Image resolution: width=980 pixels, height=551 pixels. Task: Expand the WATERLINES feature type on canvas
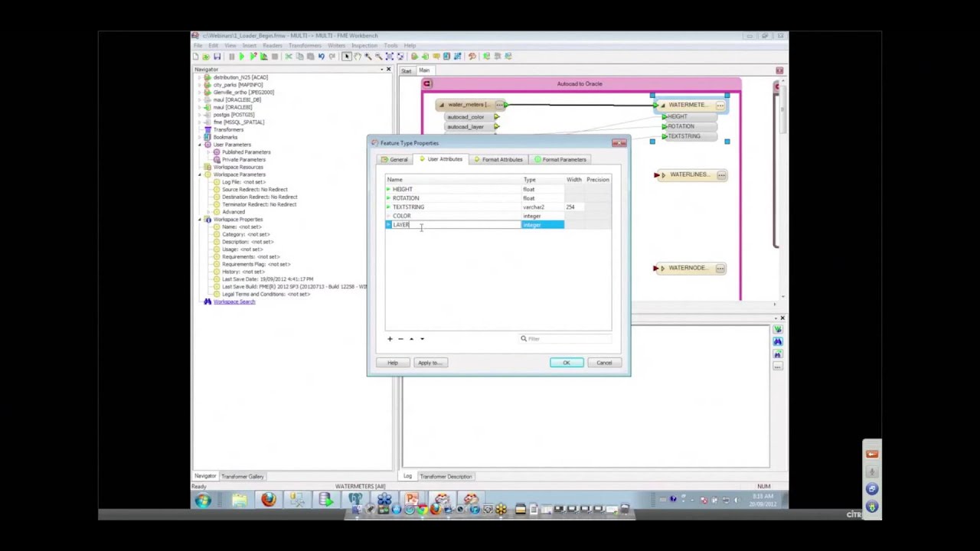tap(663, 174)
